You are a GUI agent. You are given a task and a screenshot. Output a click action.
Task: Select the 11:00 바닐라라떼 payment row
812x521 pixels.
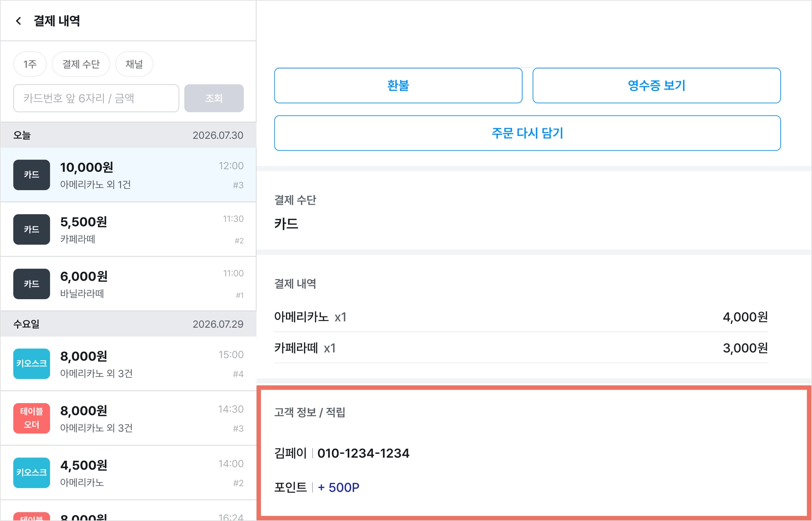point(128,284)
